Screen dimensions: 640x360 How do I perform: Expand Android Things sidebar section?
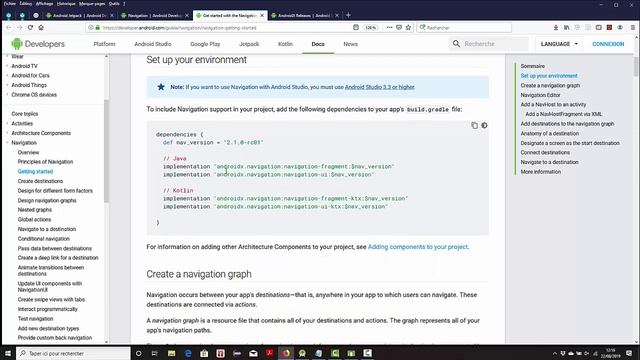(x=7, y=85)
